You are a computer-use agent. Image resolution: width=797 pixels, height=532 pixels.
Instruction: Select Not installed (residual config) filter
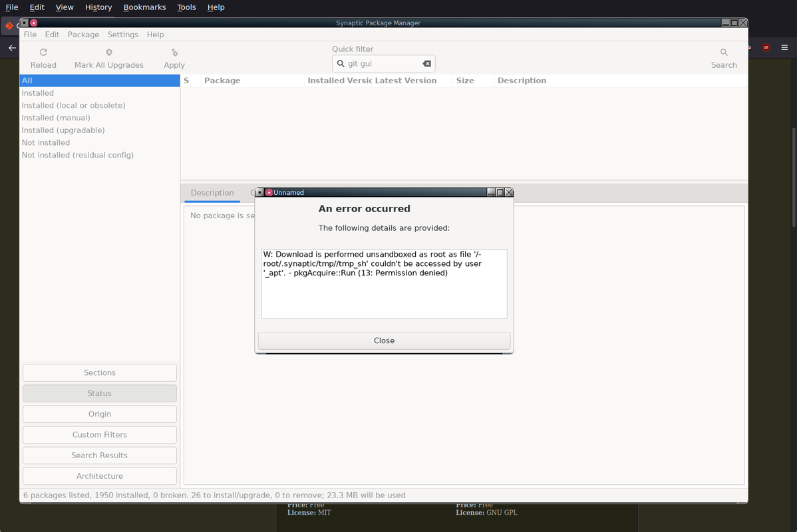[x=100, y=155]
